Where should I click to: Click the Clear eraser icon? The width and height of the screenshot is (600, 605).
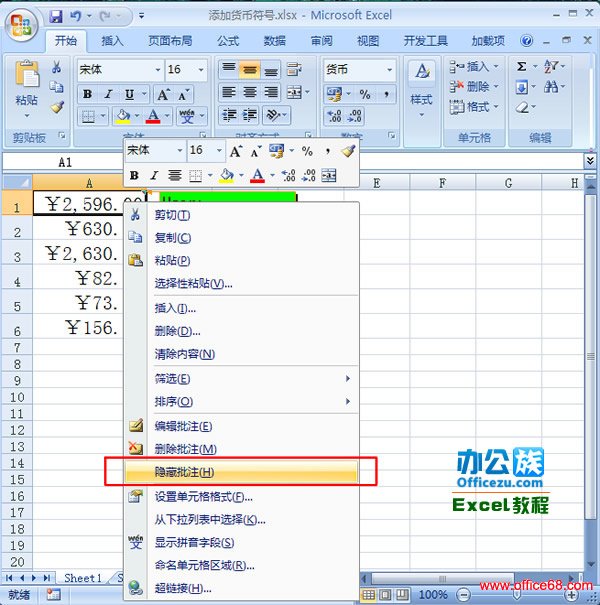pyautogui.click(x=522, y=107)
